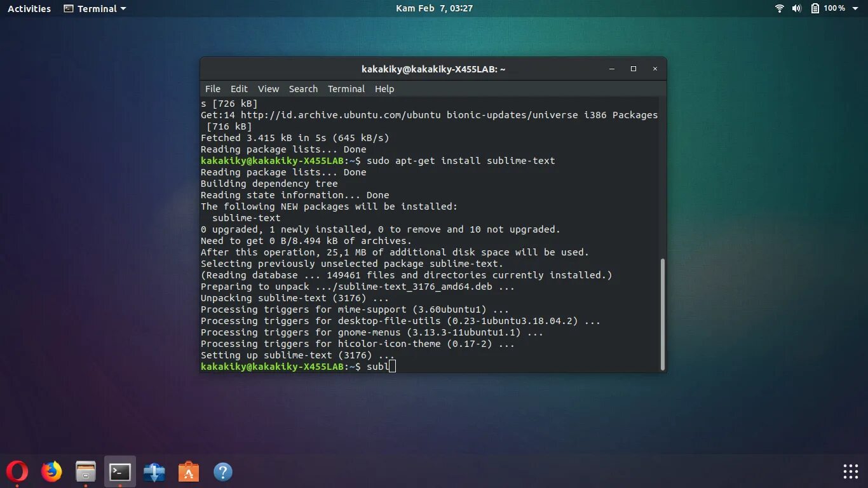This screenshot has width=868, height=488.
Task: Open the Activities overview
Action: (29, 8)
